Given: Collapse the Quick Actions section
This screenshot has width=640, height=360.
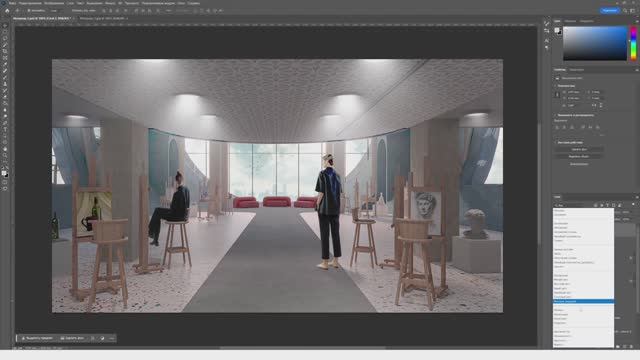Looking at the screenshot, I should pos(556,142).
